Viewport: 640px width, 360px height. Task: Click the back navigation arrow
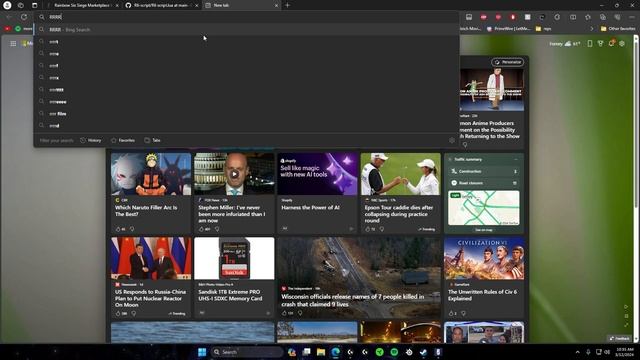pyautogui.click(x=9, y=17)
